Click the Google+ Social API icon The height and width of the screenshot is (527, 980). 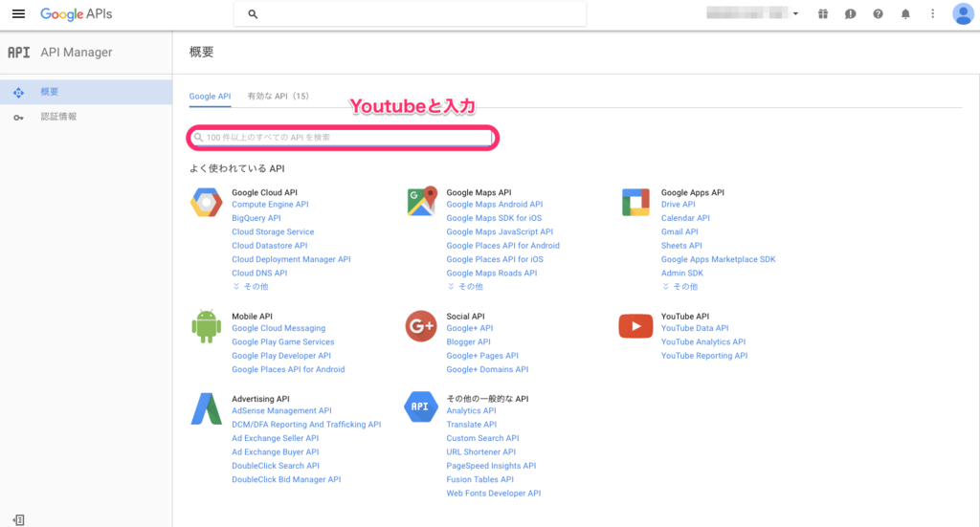click(421, 326)
